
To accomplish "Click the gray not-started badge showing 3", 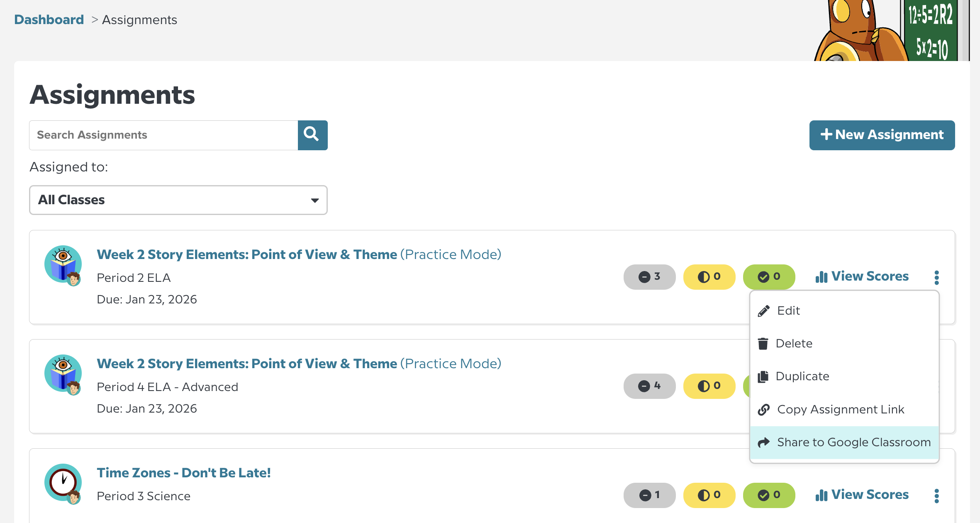I will 649,276.
